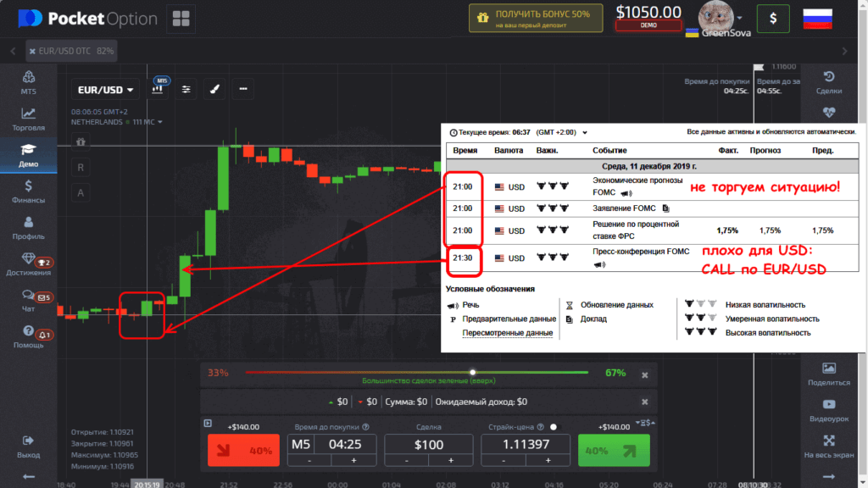Select the EUR/USD OTC tab
The width and height of the screenshot is (868, 488).
tap(72, 51)
